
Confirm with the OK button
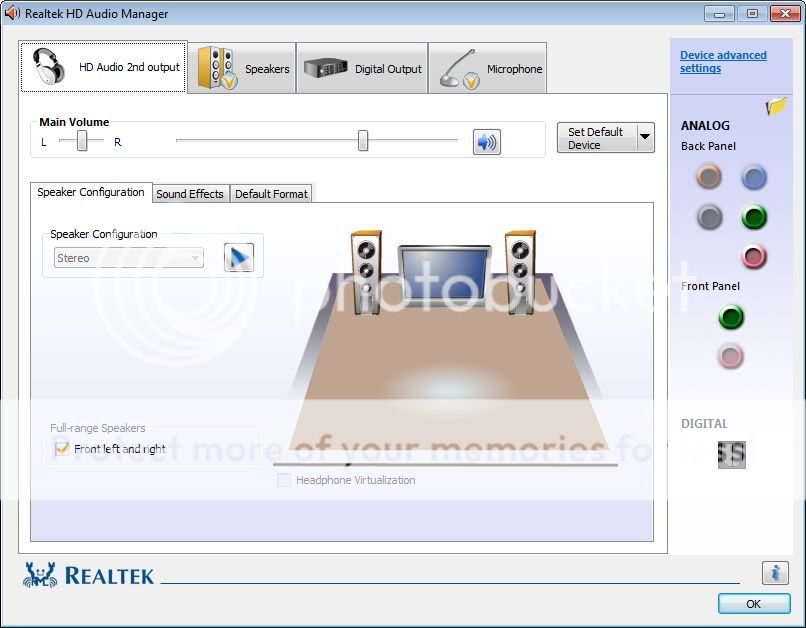pos(754,604)
